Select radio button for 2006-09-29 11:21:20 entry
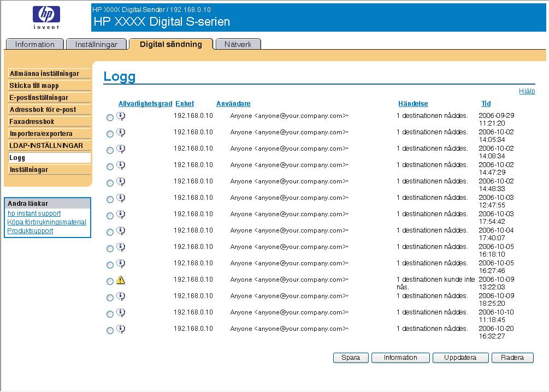The width and height of the screenshot is (549, 392). tap(110, 117)
